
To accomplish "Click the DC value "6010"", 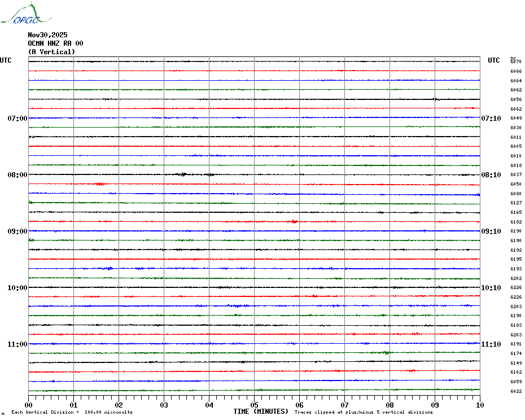I will coord(516,156).
